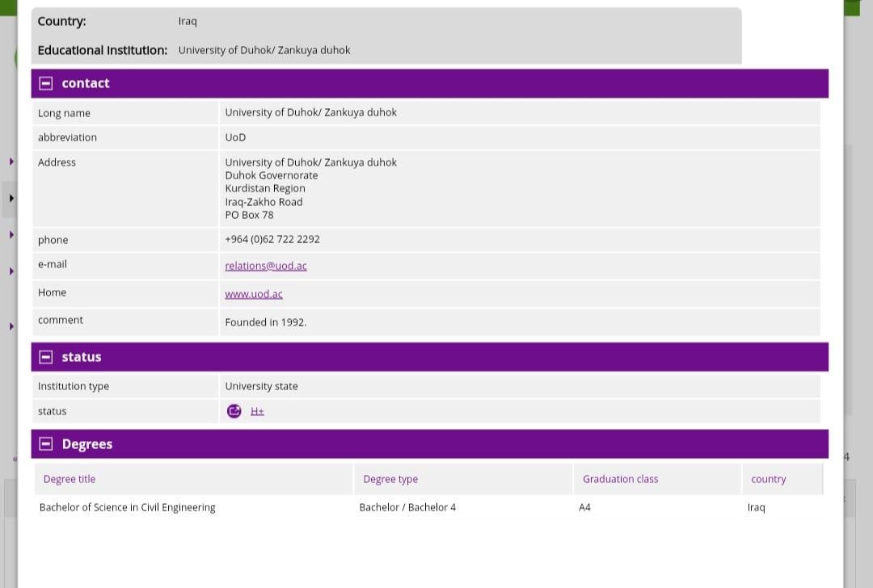The height and width of the screenshot is (588, 873).
Task: Click the abbreviation value UoD
Action: tap(235, 137)
